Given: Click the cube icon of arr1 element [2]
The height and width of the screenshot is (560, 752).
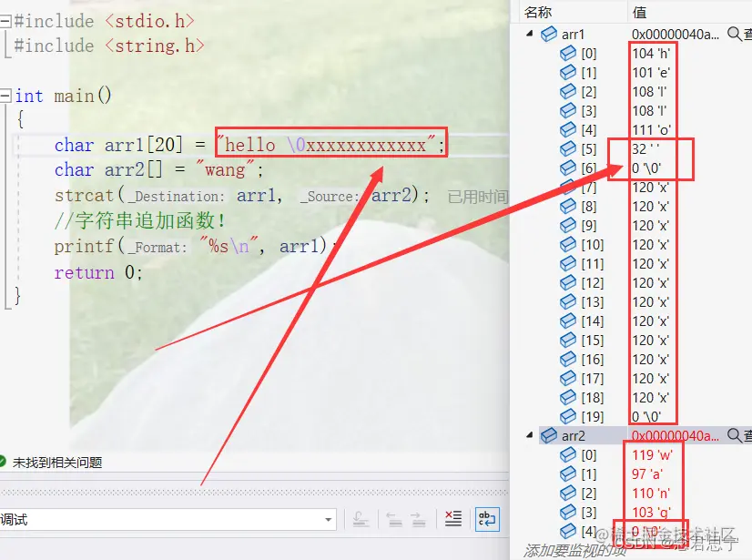Looking at the screenshot, I should pos(568,91).
